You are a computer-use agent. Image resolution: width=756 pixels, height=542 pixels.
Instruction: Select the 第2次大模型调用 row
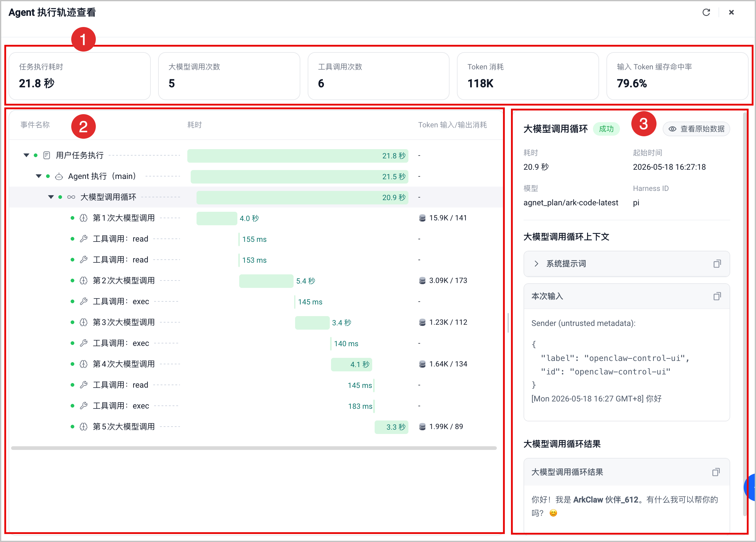tap(256, 281)
